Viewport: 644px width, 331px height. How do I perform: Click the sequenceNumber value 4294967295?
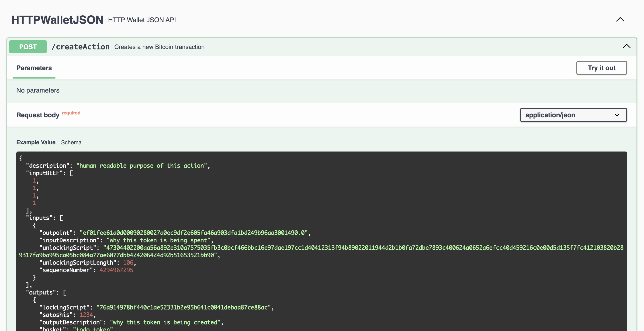coord(116,270)
